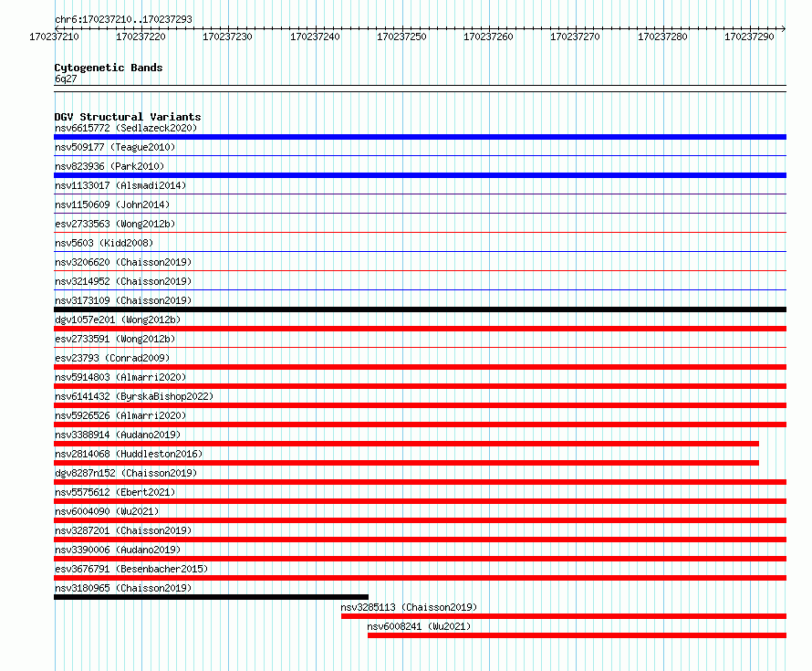The image size is (812, 671).
Task: Click ruler position 170237250
Action: (x=401, y=37)
